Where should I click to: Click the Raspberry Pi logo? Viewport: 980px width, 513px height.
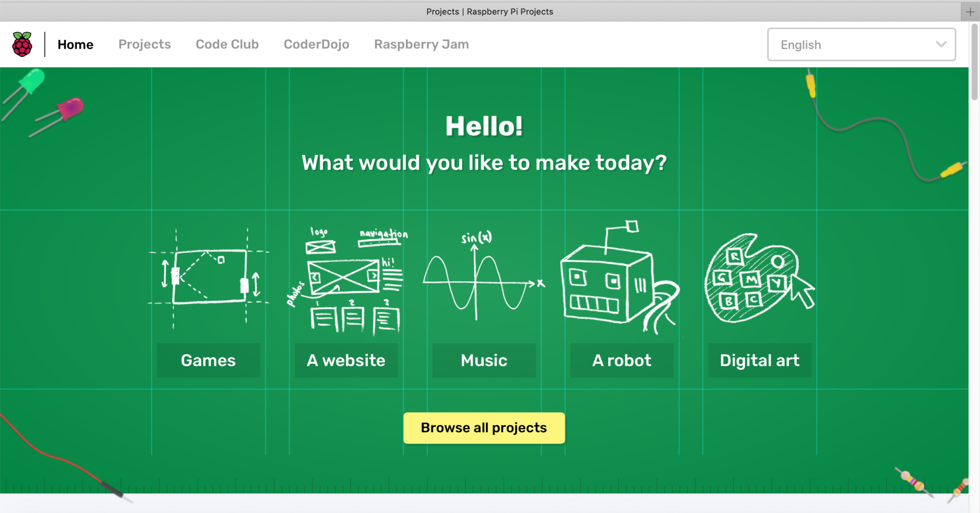click(x=22, y=44)
